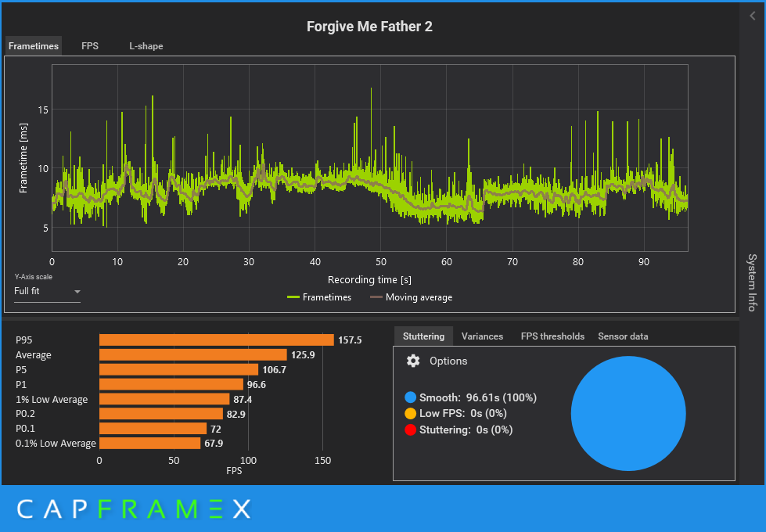
Task: Click the 'Frametime [ms]' axis label
Action: 23,158
